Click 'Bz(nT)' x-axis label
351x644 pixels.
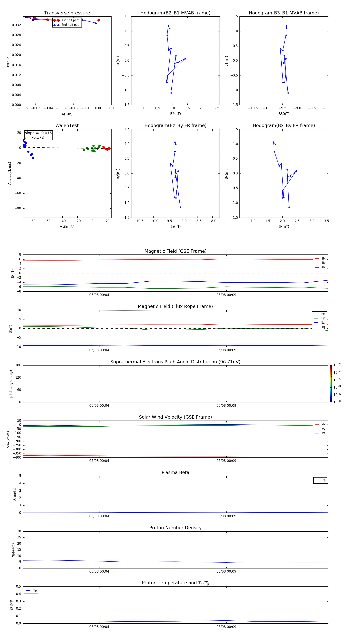click(x=175, y=227)
